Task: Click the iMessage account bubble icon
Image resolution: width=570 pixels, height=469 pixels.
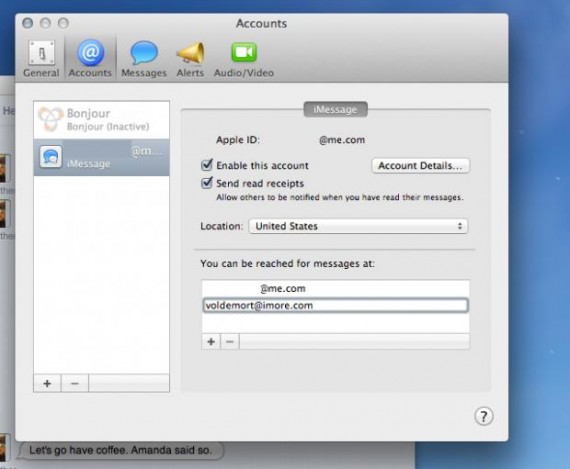Action: 51,157
